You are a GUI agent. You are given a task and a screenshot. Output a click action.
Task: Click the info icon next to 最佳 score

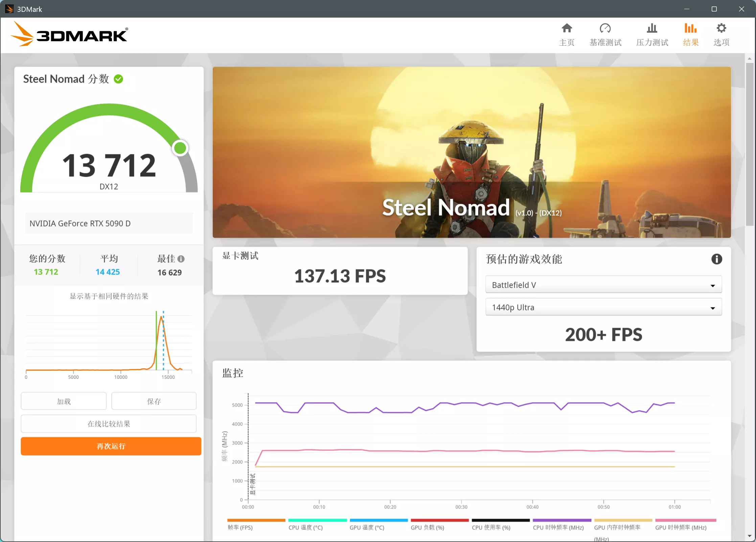(x=182, y=259)
